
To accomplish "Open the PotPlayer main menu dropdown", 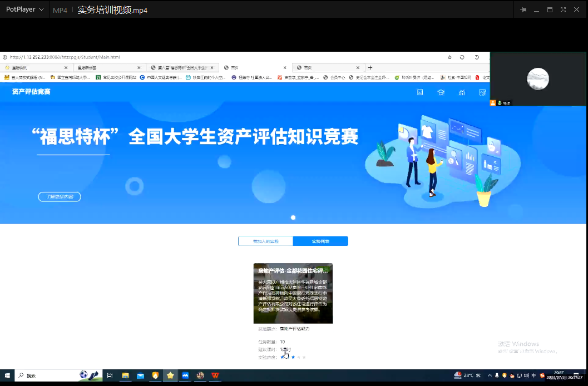I will tap(24, 9).
